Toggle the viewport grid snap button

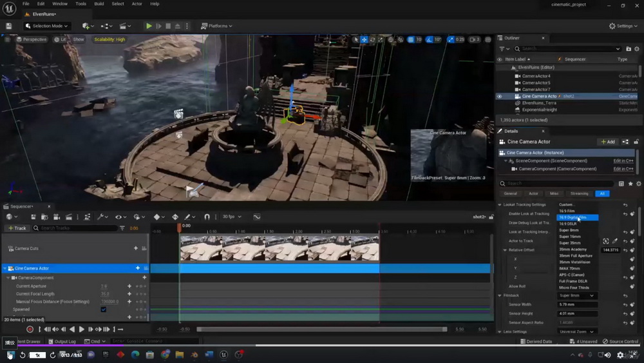pyautogui.click(x=411, y=39)
